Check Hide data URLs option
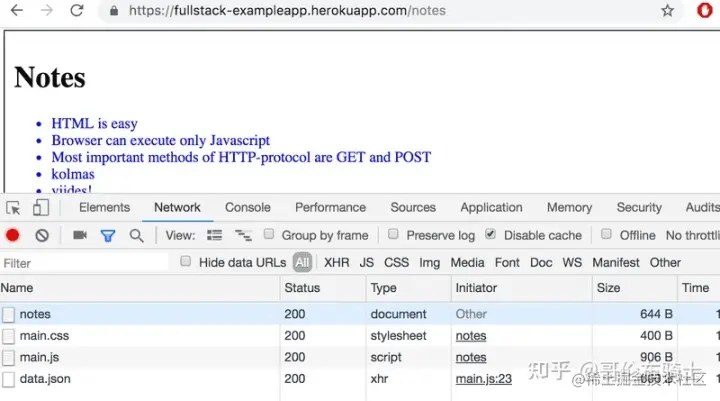Viewport: 720px width, 401px height. pyautogui.click(x=186, y=261)
